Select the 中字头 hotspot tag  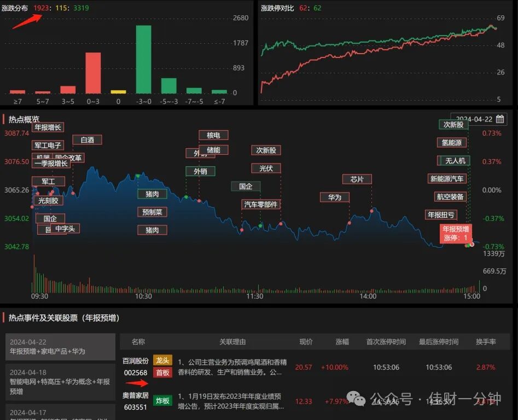[x=65, y=229]
